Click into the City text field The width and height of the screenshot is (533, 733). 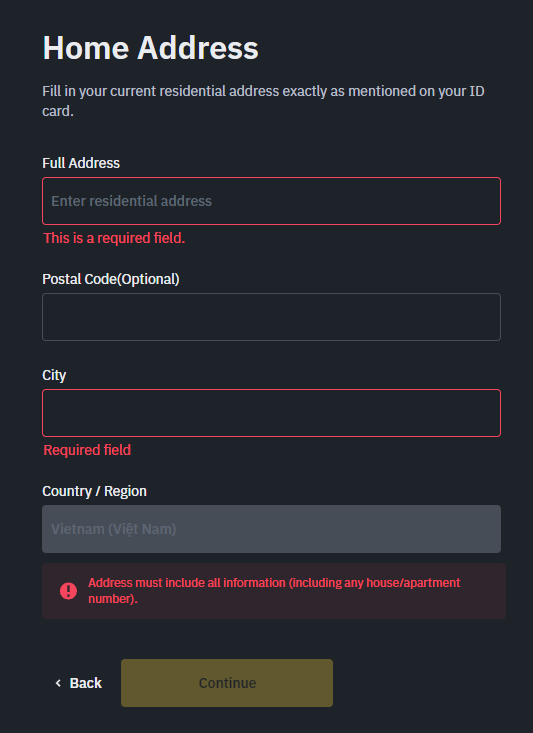pyautogui.click(x=271, y=413)
